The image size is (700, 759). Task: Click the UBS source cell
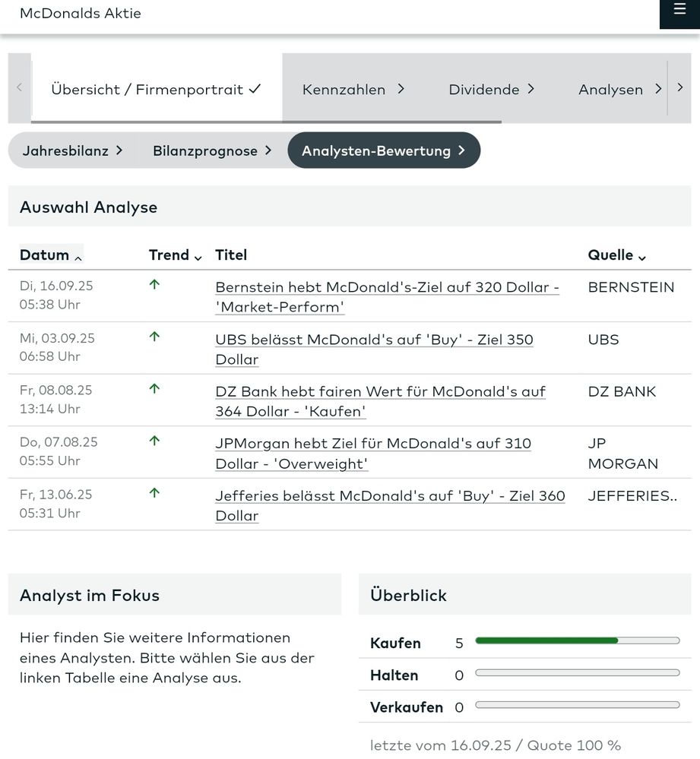pyautogui.click(x=603, y=340)
